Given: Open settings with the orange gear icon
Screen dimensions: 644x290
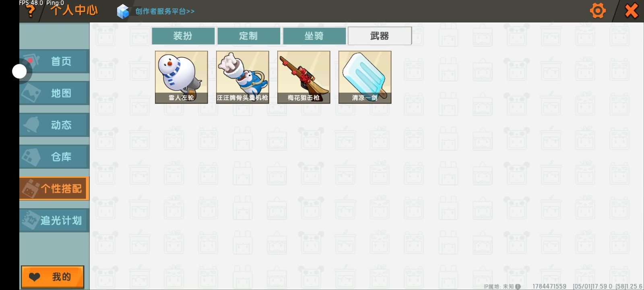Looking at the screenshot, I should coord(598,10).
